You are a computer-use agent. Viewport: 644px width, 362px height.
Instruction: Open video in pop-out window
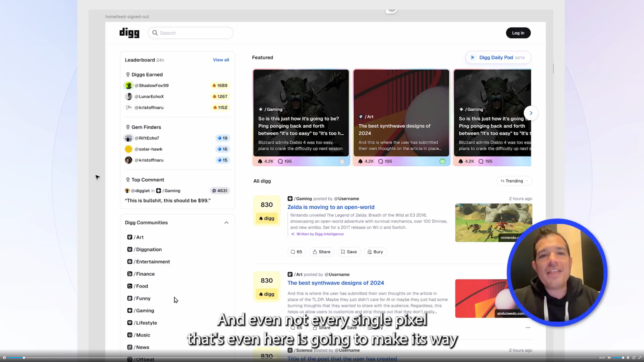coord(634,358)
